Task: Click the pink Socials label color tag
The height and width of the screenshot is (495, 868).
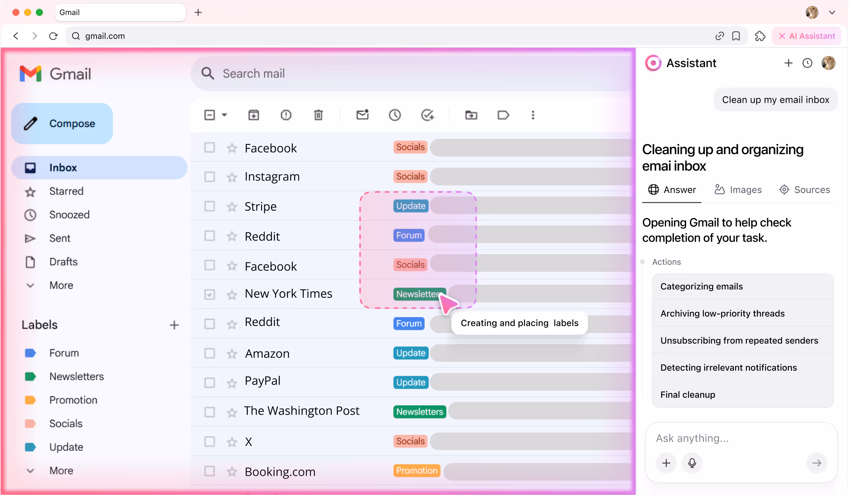Action: [31, 424]
